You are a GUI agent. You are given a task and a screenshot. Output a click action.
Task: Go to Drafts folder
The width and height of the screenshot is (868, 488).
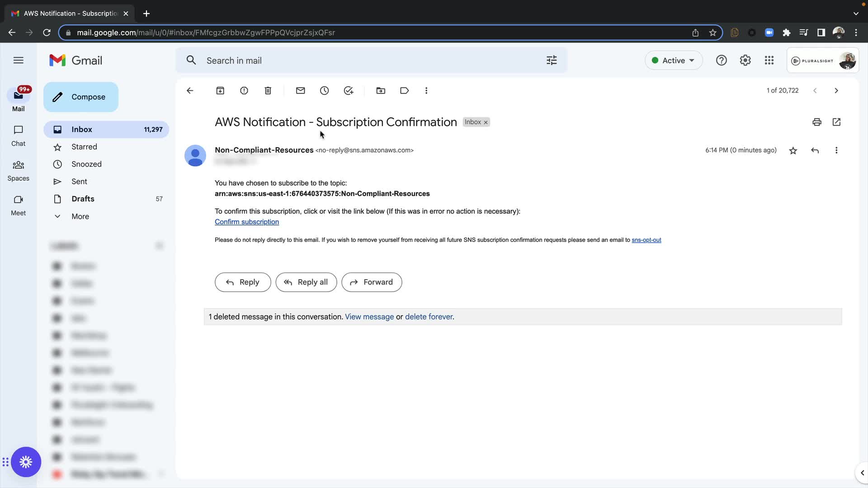point(83,199)
